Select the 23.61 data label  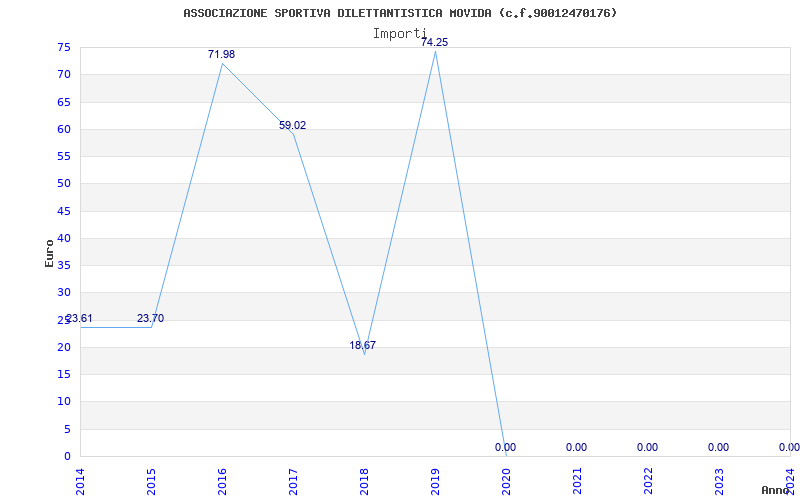80,318
